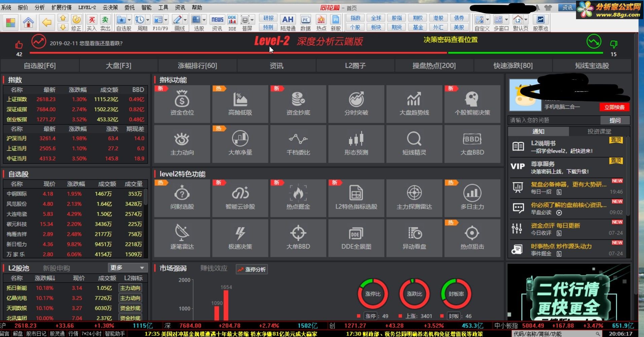Open the 智能云诊股 tile
Screen dimensions: 644x337
click(x=240, y=198)
